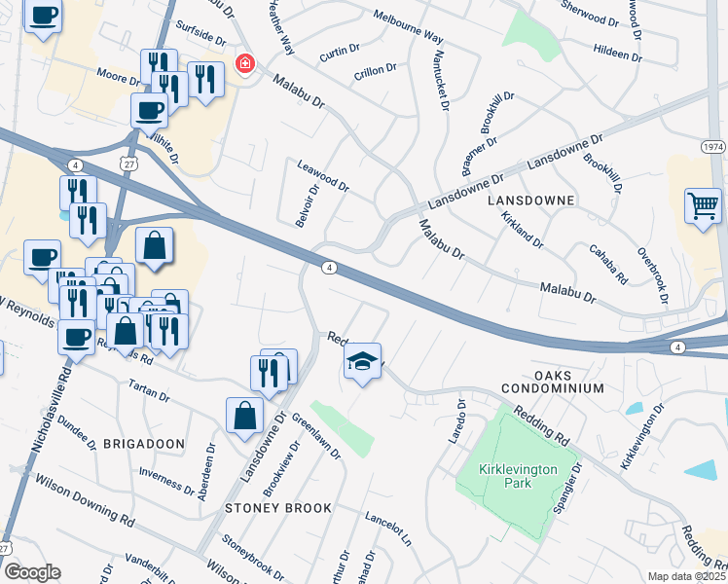Select the Kirklevington Park label

coord(518,476)
